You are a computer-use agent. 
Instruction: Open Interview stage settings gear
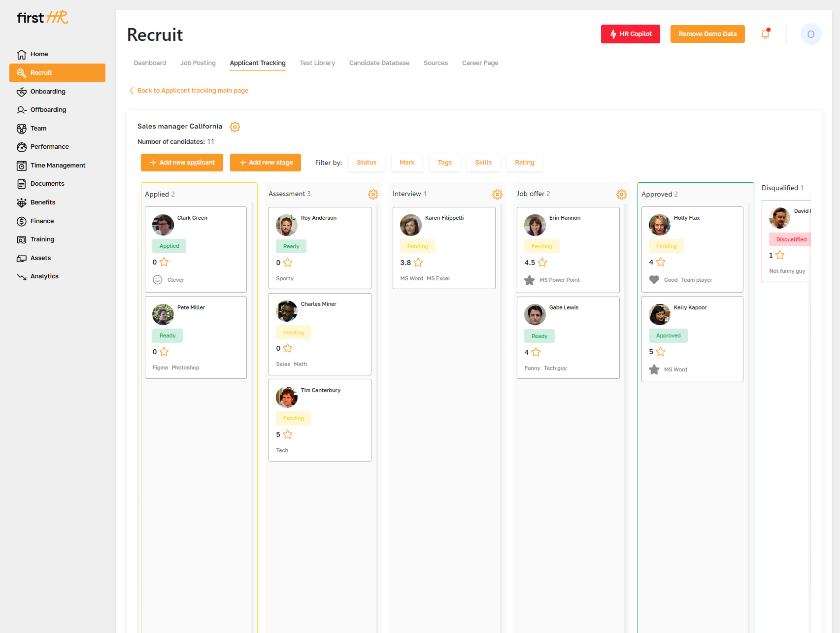[498, 194]
